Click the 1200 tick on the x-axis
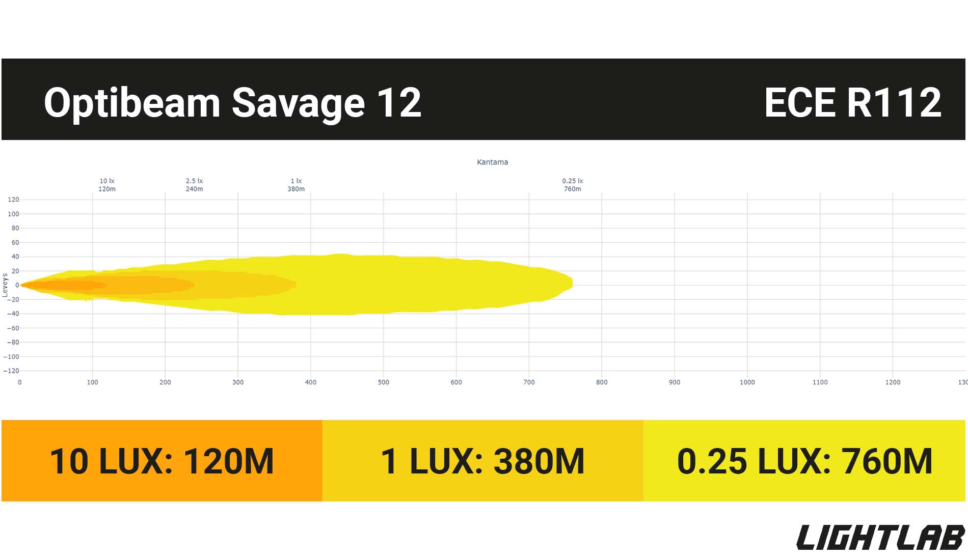 point(893,382)
